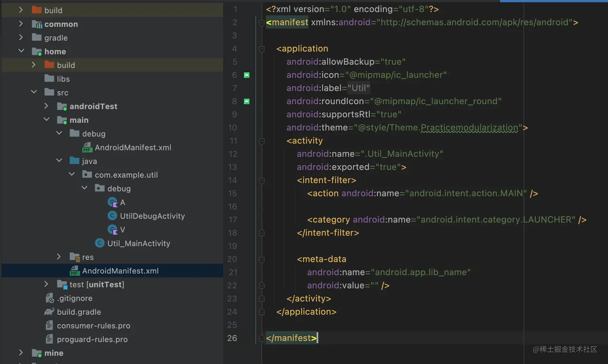Collapse the home module chevron
Image resolution: width=608 pixels, height=364 pixels.
[21, 51]
